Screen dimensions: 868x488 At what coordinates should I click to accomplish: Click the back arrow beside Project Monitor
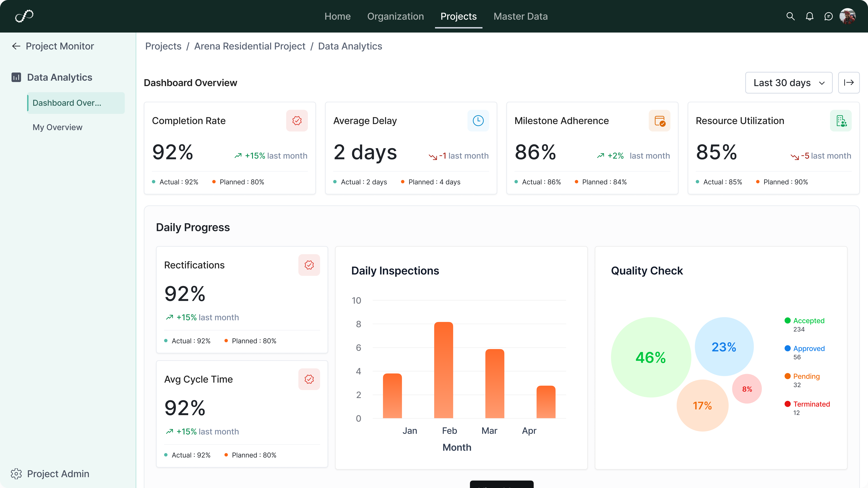pos(16,46)
